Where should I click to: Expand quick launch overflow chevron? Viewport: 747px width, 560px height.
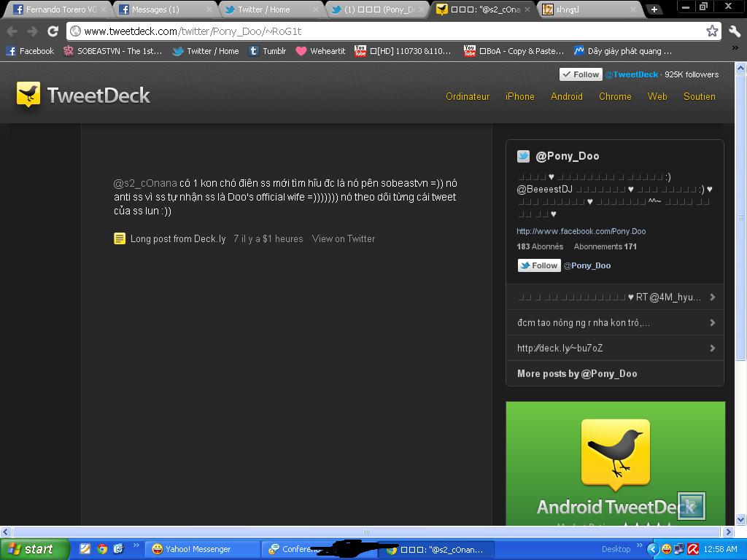[136, 545]
